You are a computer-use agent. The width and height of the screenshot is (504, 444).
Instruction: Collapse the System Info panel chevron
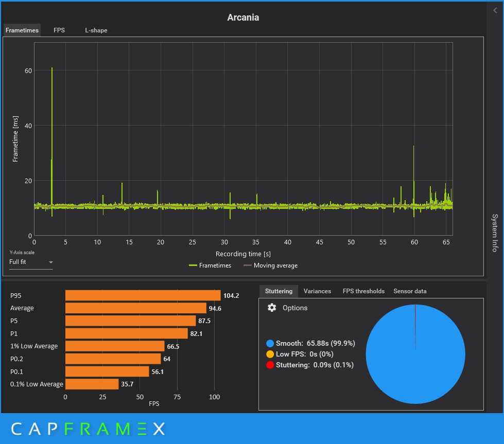pos(495,11)
